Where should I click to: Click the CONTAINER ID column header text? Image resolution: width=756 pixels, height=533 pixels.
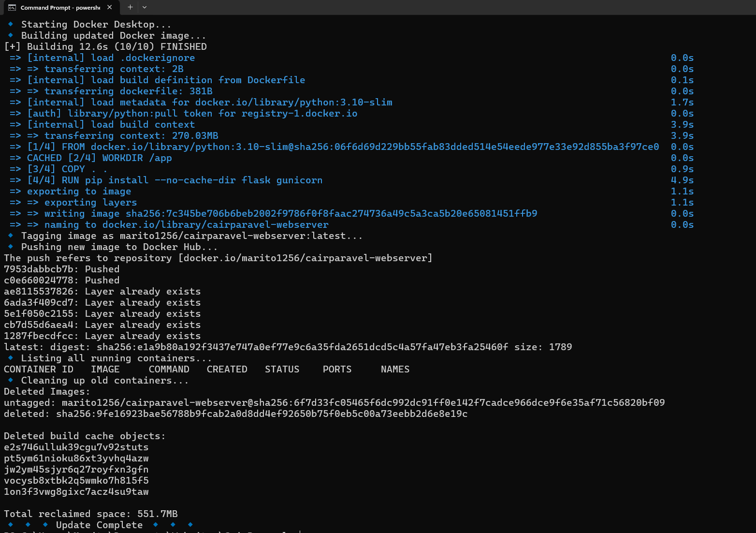click(39, 369)
